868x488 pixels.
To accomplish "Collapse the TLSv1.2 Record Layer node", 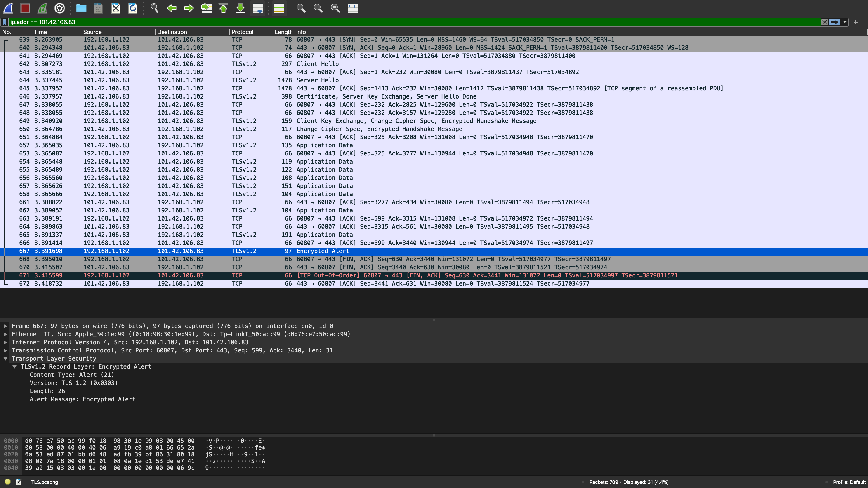I will (14, 367).
